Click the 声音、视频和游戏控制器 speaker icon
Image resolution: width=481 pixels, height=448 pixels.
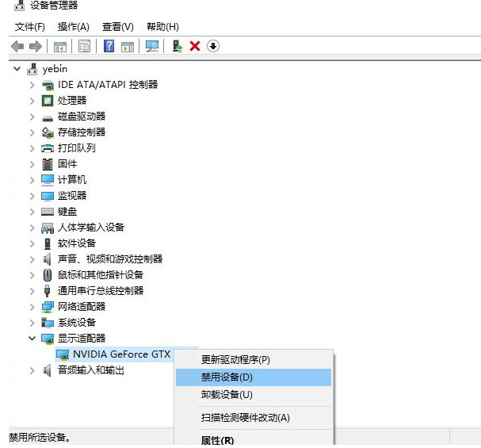[47, 259]
